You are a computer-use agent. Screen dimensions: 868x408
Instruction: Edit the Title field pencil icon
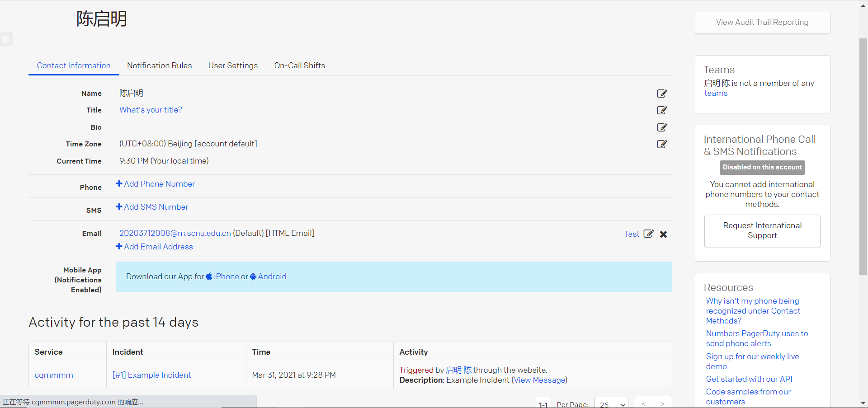[x=662, y=110]
